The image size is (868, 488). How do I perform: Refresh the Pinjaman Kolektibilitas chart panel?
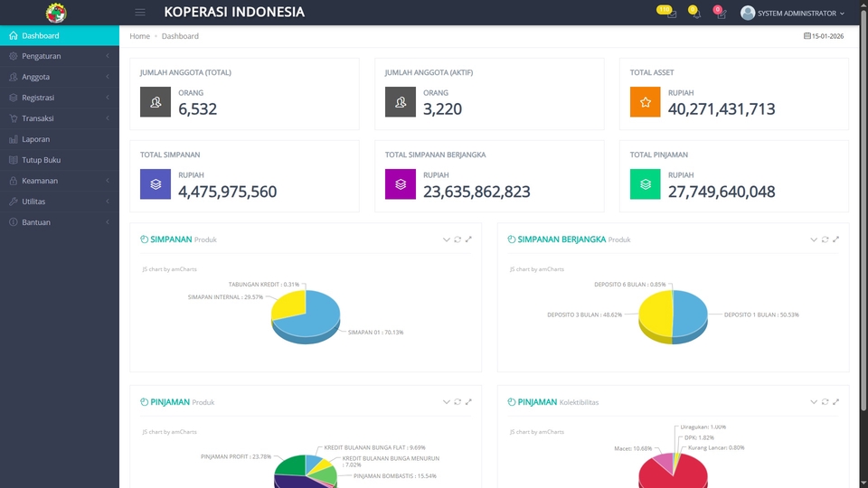pyautogui.click(x=825, y=402)
